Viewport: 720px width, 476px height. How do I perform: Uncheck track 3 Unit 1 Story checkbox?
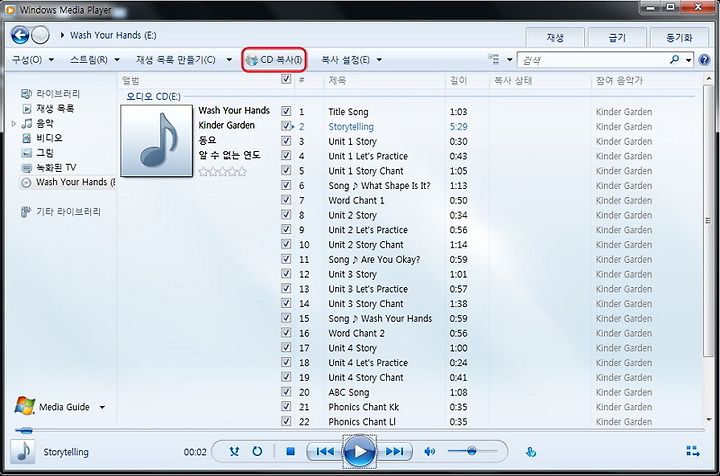click(286, 140)
